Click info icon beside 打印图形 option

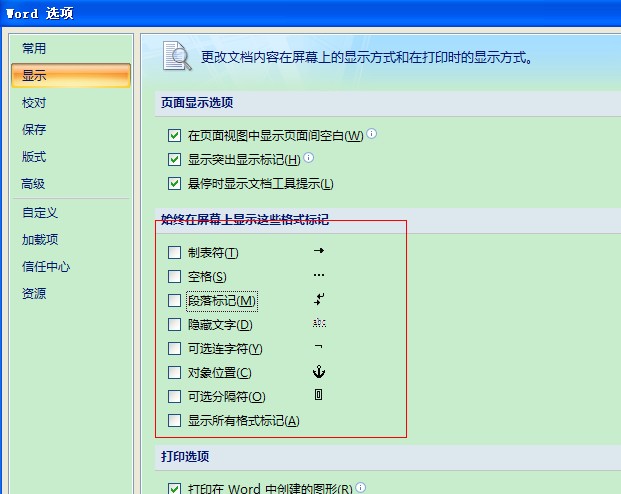(361, 487)
